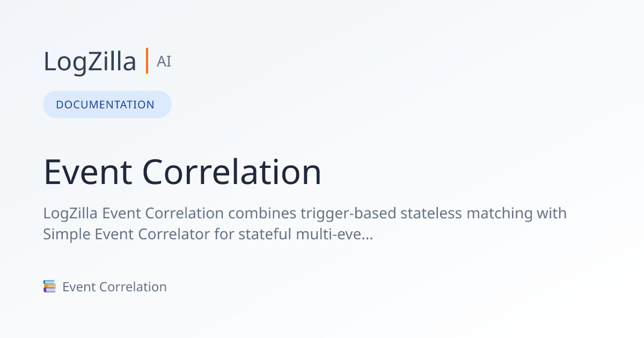
Task: Click the first line of description text
Action: [305, 214]
